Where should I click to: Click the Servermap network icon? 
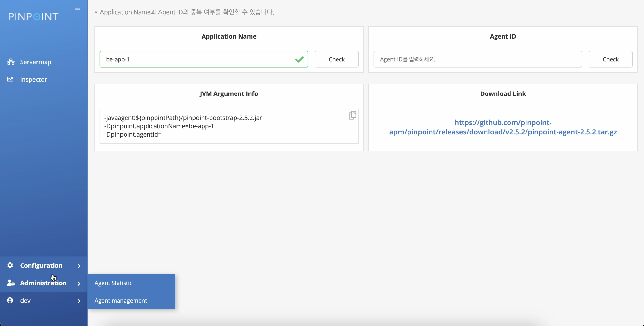[10, 62]
